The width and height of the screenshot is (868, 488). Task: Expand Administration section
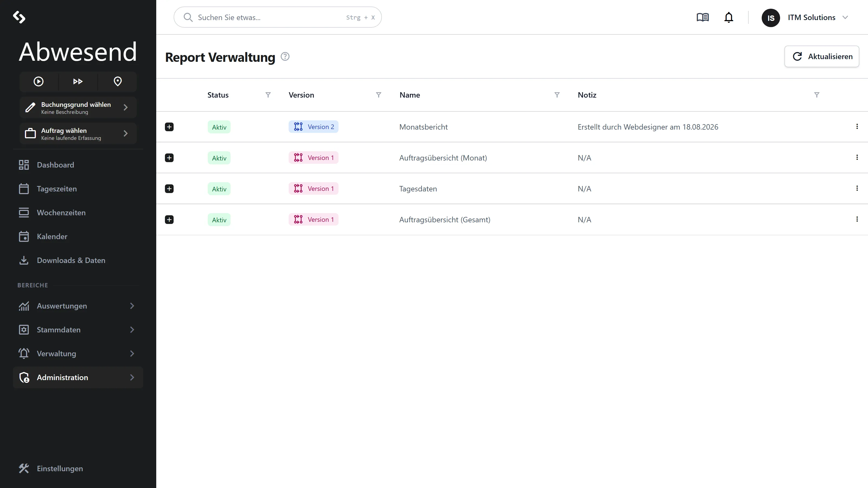click(78, 378)
